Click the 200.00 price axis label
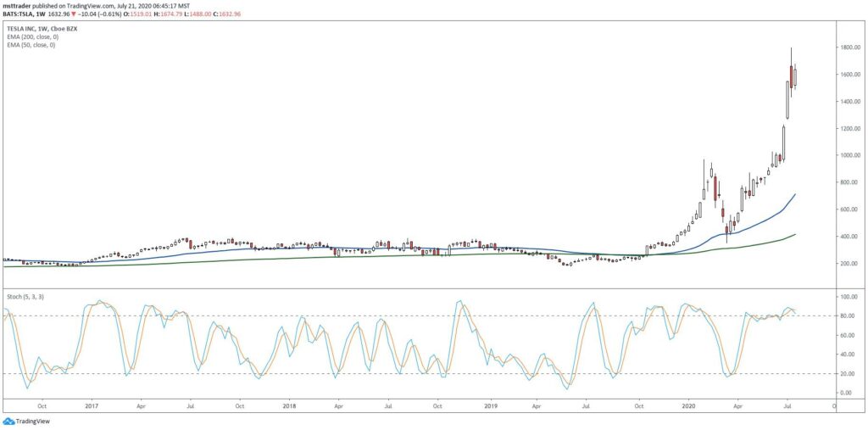The image size is (868, 430). pos(848,264)
